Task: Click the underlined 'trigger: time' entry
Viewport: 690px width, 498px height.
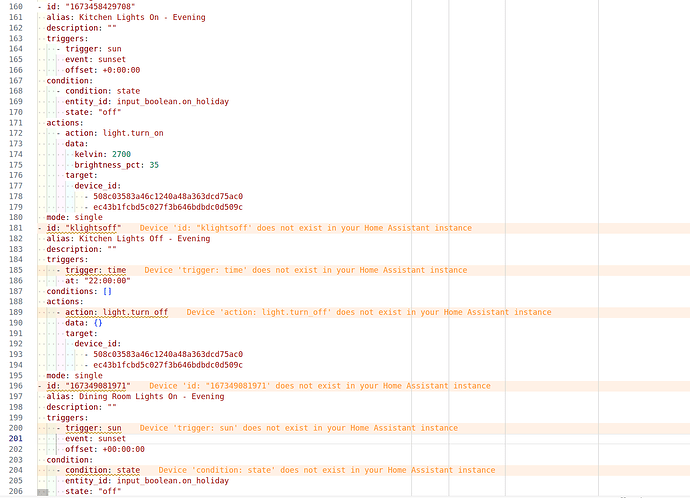Action: [95, 270]
